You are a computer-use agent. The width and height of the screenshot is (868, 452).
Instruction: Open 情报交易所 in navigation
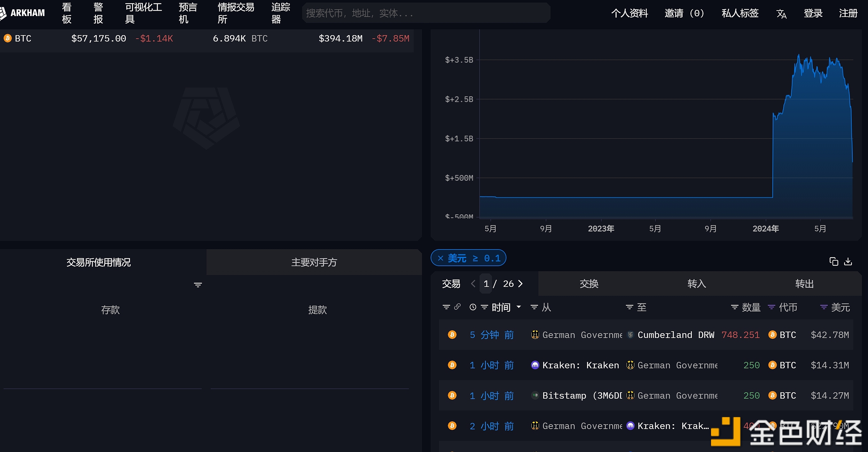click(236, 13)
